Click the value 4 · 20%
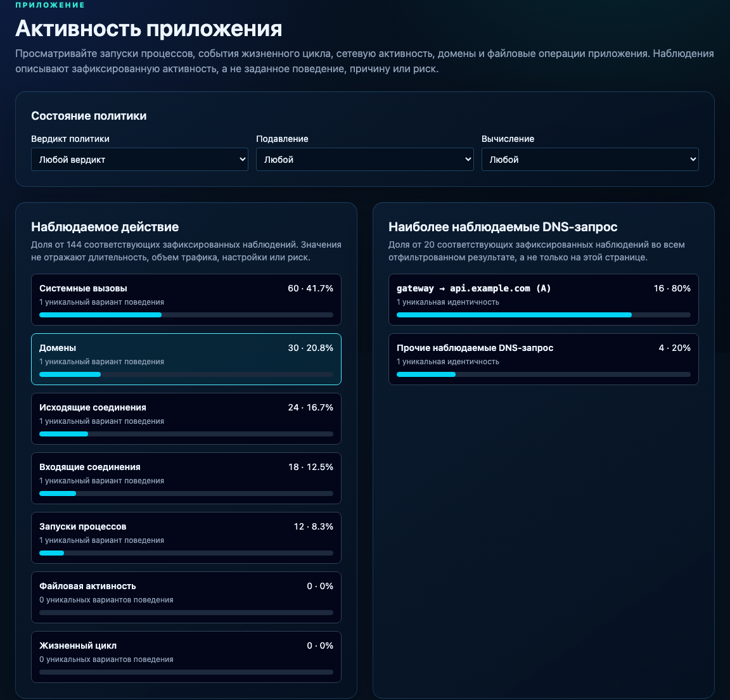Image resolution: width=730 pixels, height=700 pixels. click(675, 348)
